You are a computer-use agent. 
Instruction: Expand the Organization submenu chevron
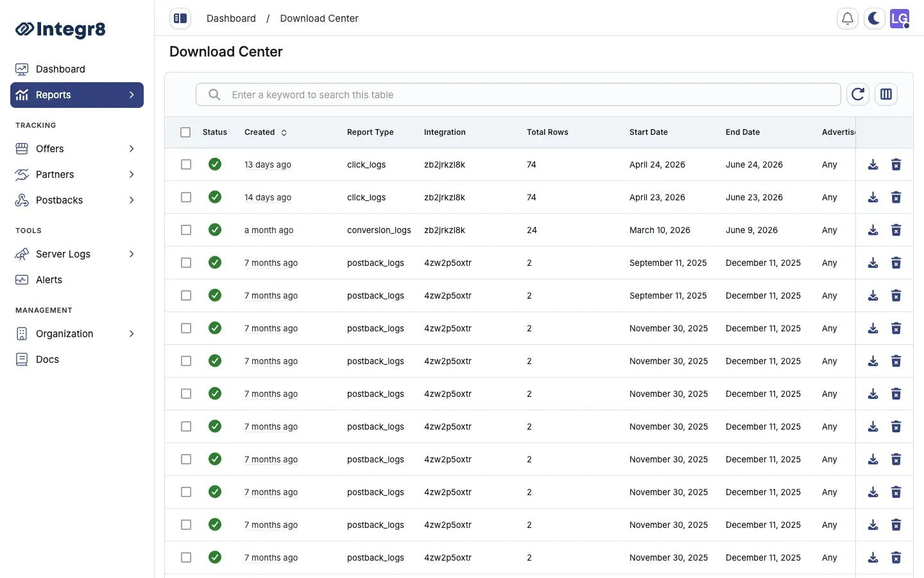tap(132, 333)
